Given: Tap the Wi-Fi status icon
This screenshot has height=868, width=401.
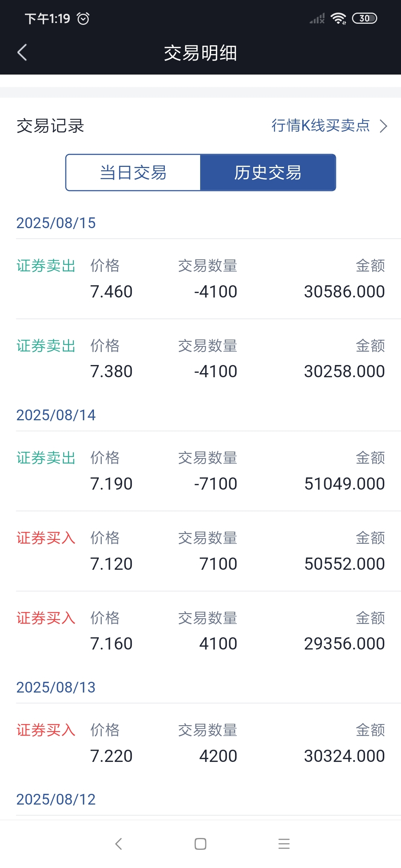Looking at the screenshot, I should point(338,19).
